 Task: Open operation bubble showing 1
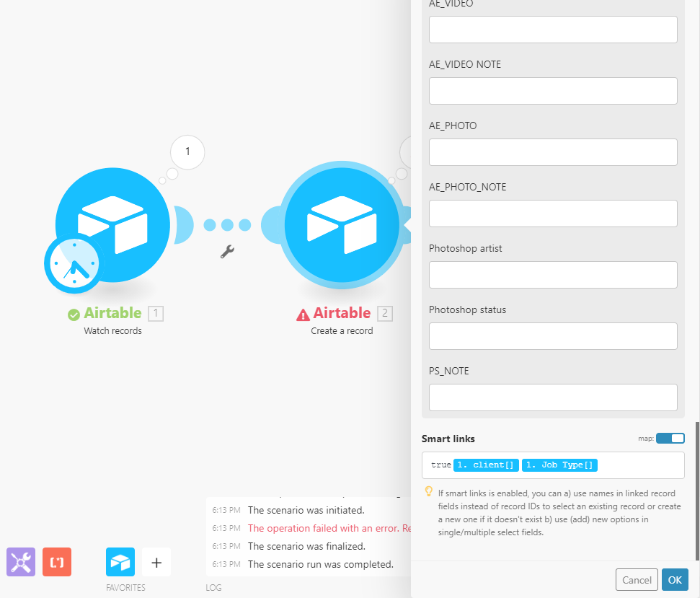[x=187, y=152]
